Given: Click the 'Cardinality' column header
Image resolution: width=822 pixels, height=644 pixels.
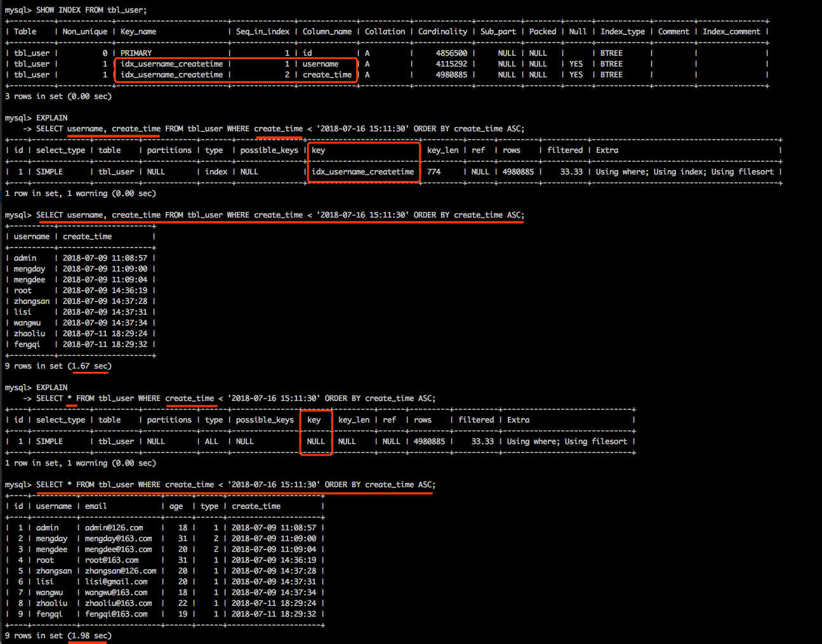Looking at the screenshot, I should click(x=442, y=32).
